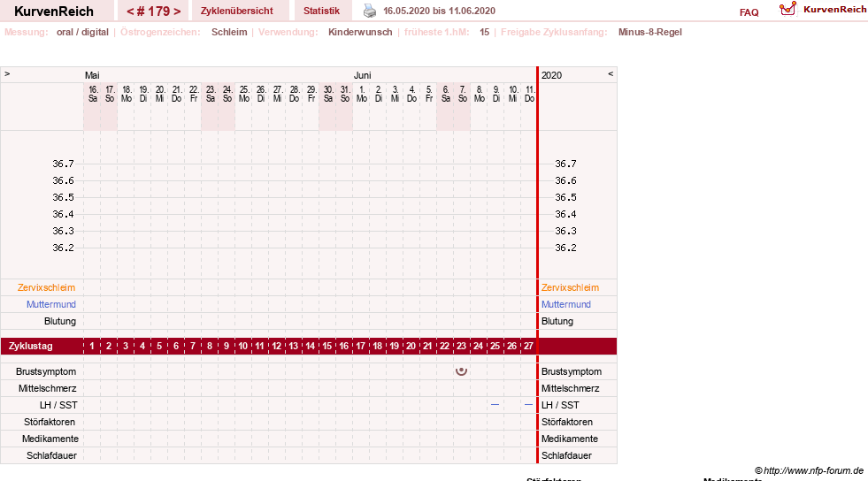Click date column 16. Sa
868x481 pixels.
coord(92,94)
